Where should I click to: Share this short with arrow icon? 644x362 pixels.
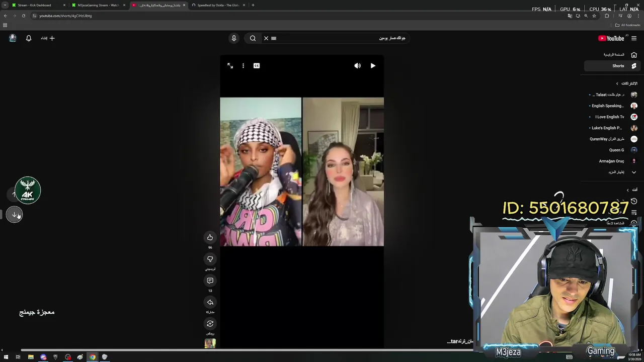coord(210,302)
